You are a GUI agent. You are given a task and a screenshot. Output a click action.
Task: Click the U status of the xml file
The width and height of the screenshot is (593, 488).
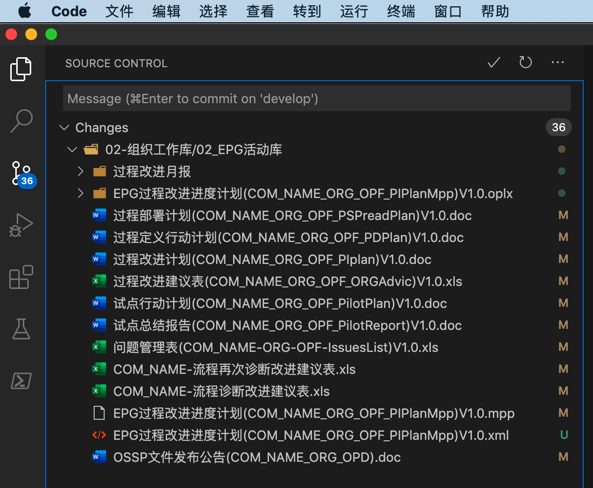click(x=564, y=435)
